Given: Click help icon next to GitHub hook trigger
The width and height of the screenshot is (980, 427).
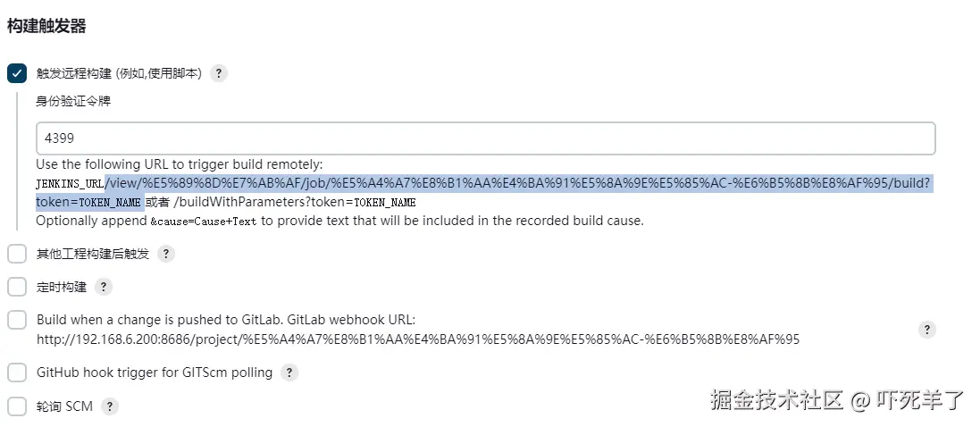Looking at the screenshot, I should [289, 373].
